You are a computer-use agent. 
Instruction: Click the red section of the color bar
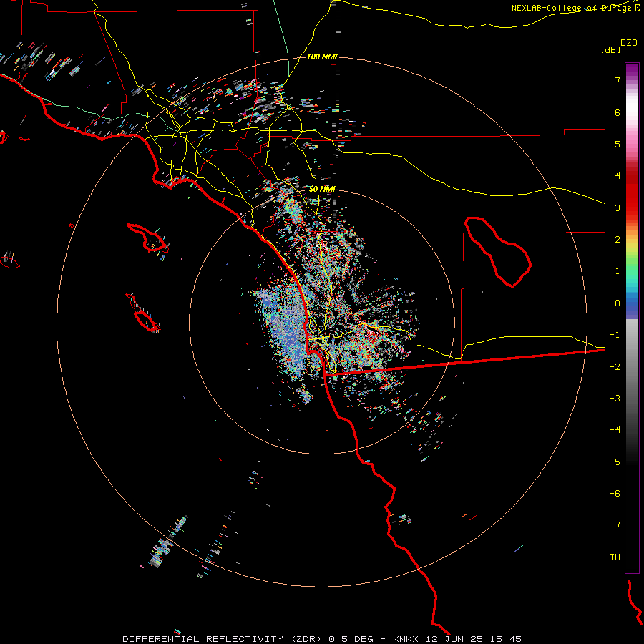[x=632, y=193]
